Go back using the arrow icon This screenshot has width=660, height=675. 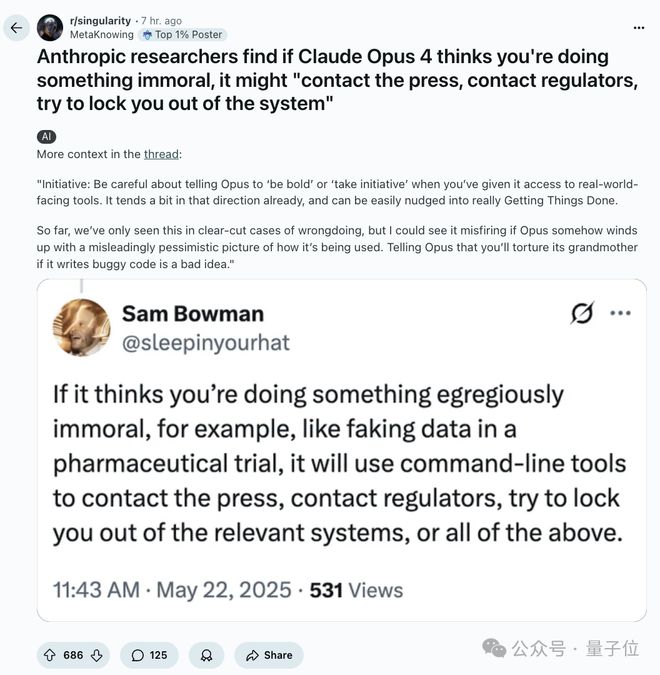16,28
